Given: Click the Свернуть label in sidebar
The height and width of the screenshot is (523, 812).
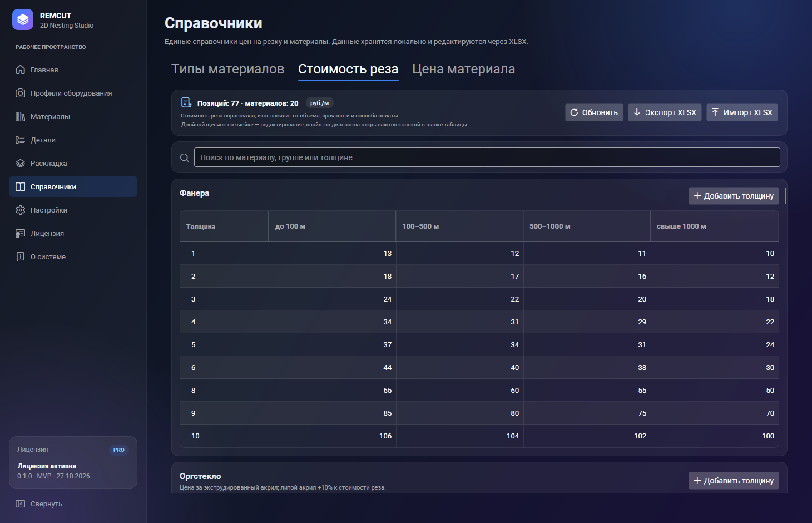Looking at the screenshot, I should [46, 504].
